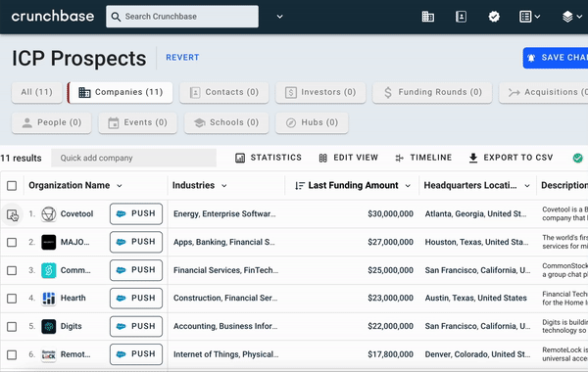Open the contacts icon in top navigation

click(461, 17)
